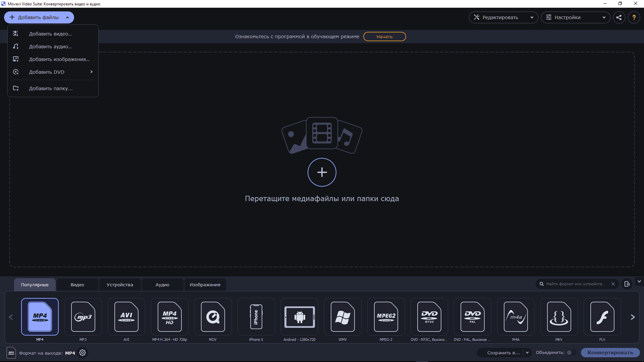Choose Добавить видео from menu

point(53,34)
